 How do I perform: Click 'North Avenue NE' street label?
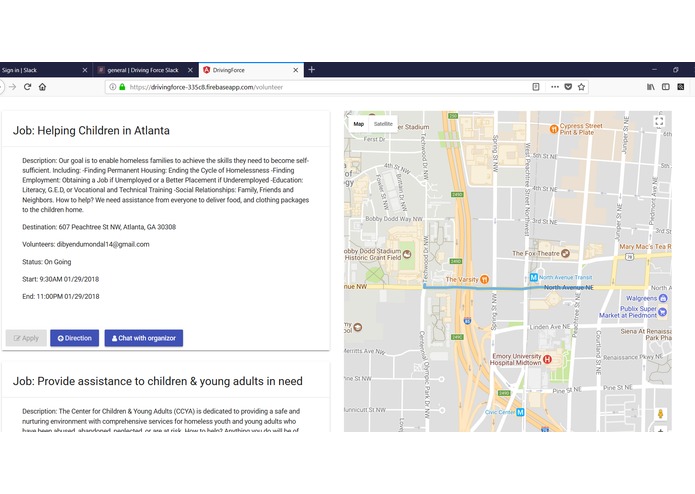pyautogui.click(x=569, y=288)
